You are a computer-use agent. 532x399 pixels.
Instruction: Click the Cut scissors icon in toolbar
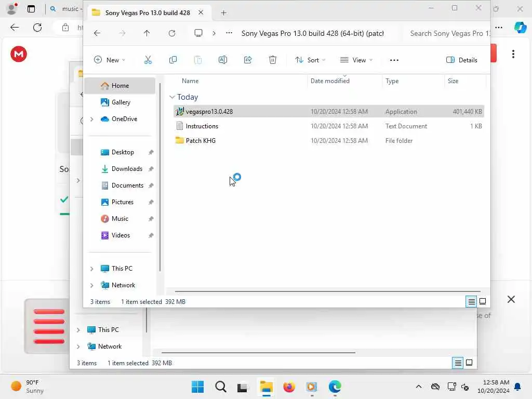(148, 60)
